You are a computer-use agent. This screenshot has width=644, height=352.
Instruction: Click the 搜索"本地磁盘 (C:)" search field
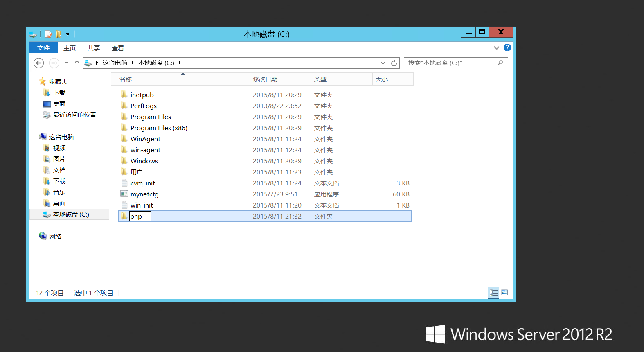450,63
